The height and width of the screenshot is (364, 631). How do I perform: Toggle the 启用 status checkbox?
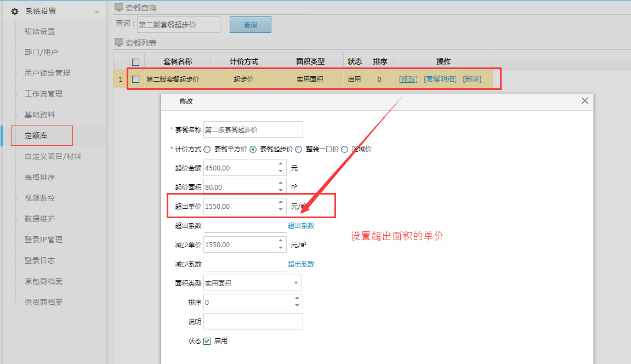[207, 341]
